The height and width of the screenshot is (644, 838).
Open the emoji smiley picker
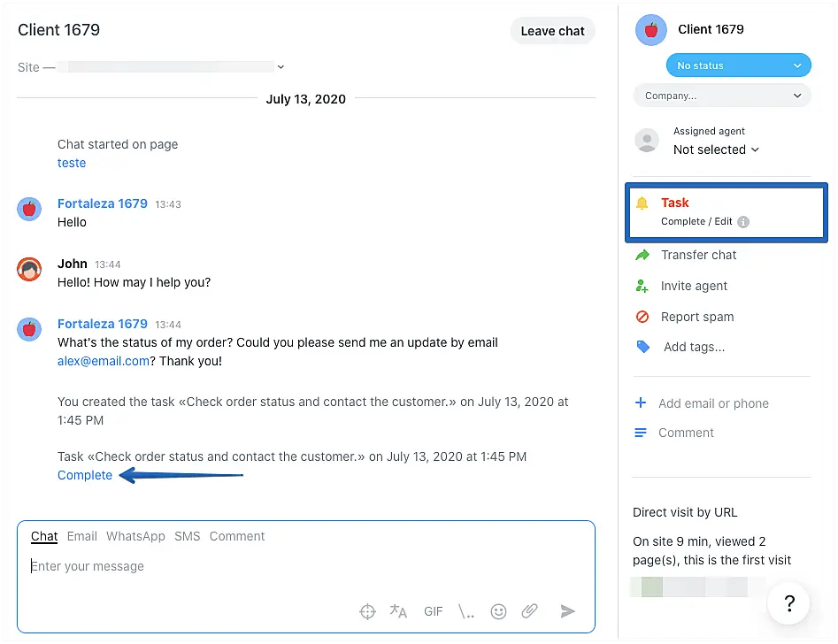pos(499,611)
